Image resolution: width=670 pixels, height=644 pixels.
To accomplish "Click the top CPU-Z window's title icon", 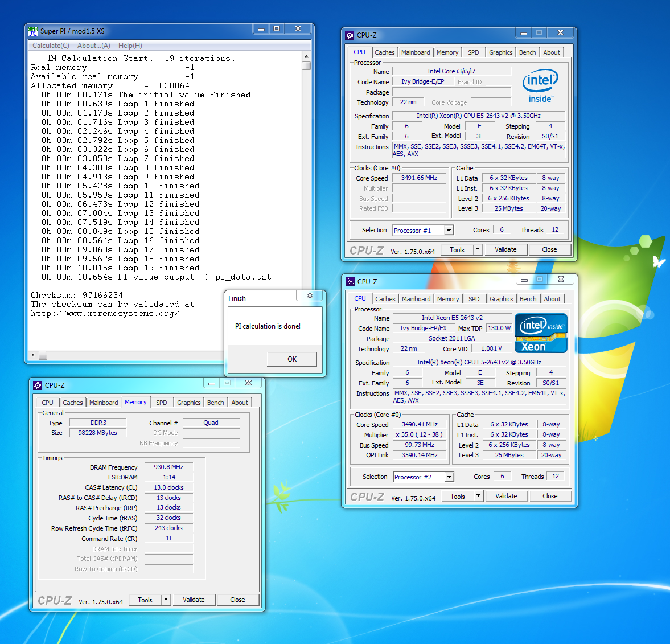I will coord(350,35).
